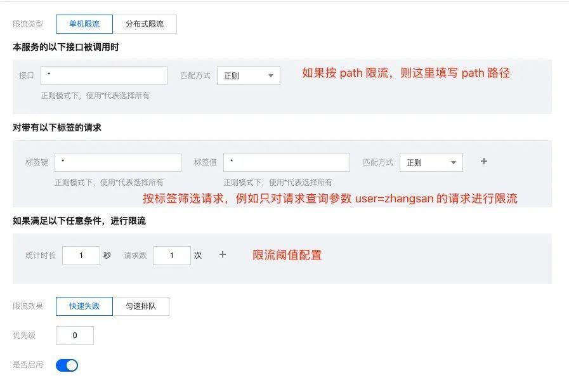The width and height of the screenshot is (569, 392).
Task: Choose 快速失败 rate limit effect
Action: tap(84, 306)
